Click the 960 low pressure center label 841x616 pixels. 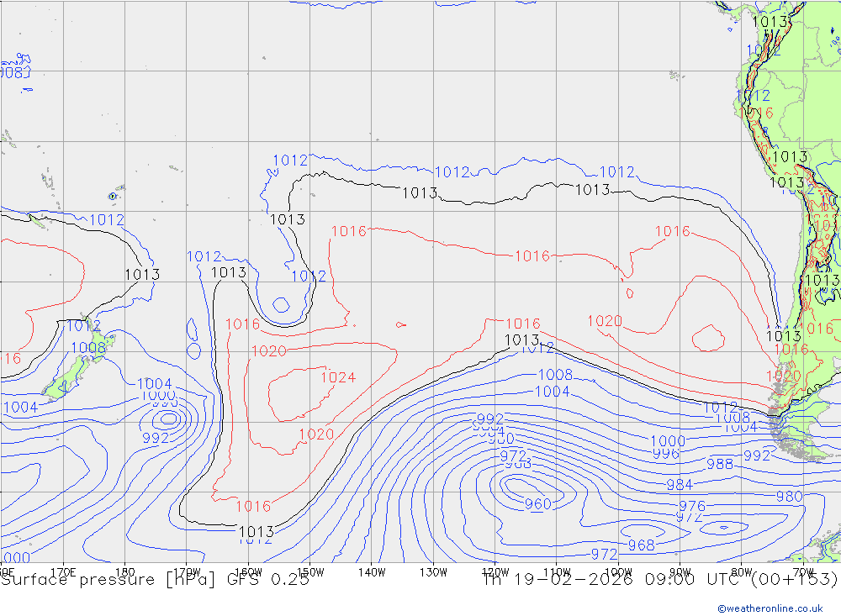point(538,504)
